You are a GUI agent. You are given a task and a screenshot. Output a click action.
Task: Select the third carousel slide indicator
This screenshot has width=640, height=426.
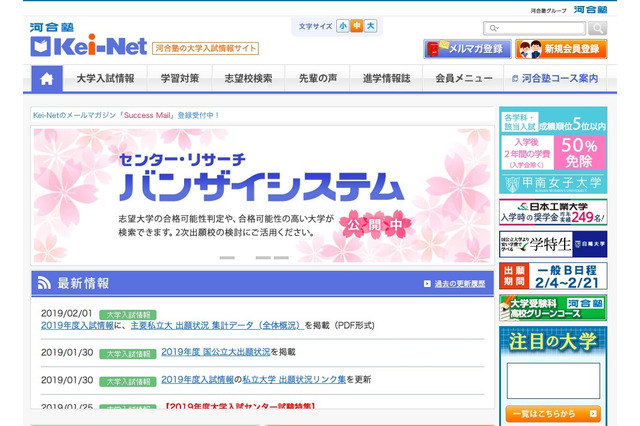pos(263,257)
